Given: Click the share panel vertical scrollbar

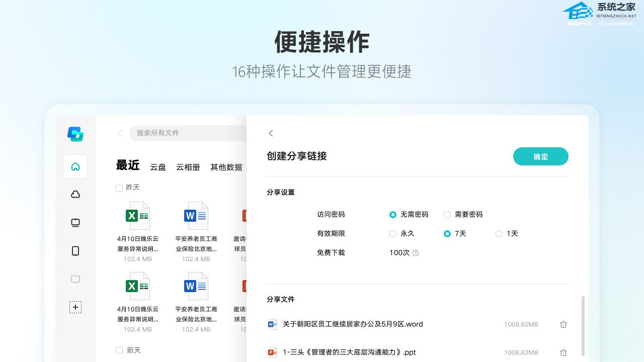Looking at the screenshot, I should point(583,326).
